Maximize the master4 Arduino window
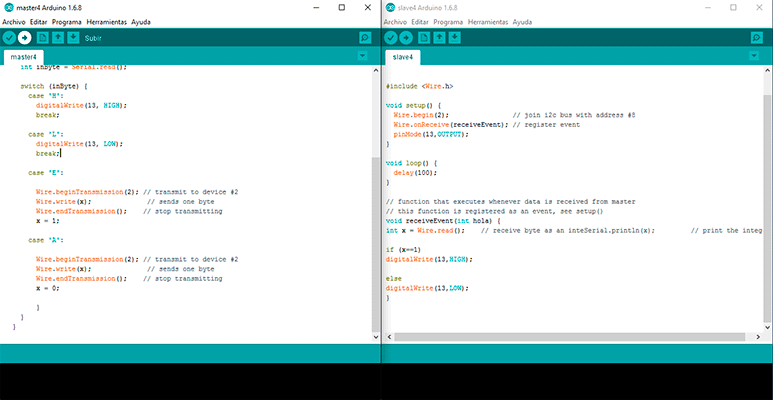This screenshot has height=400, width=773. pyautogui.click(x=342, y=7)
